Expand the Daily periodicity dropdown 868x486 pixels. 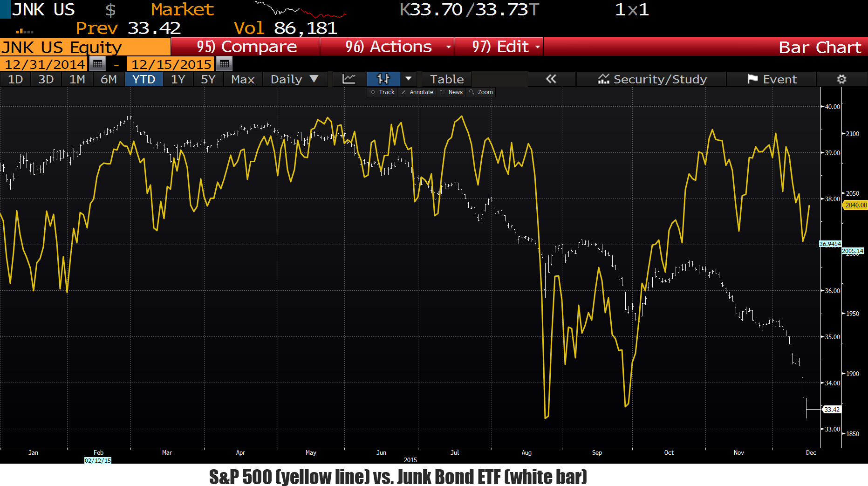[294, 79]
